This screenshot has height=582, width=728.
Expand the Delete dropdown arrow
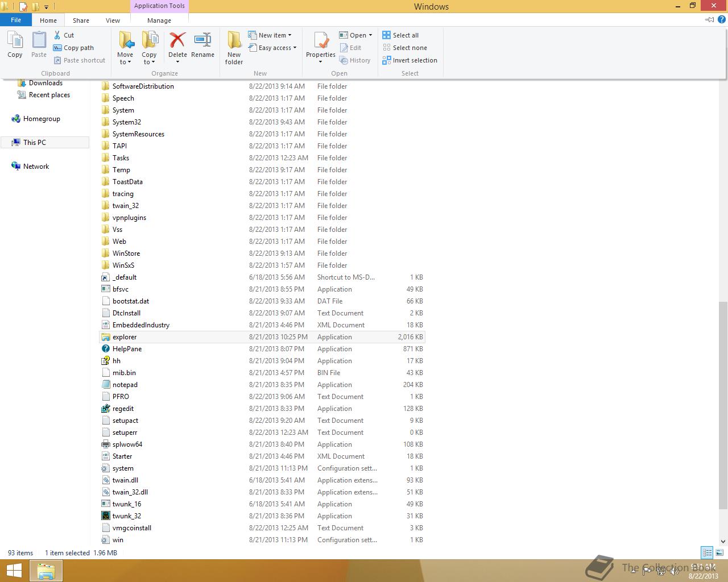177,61
